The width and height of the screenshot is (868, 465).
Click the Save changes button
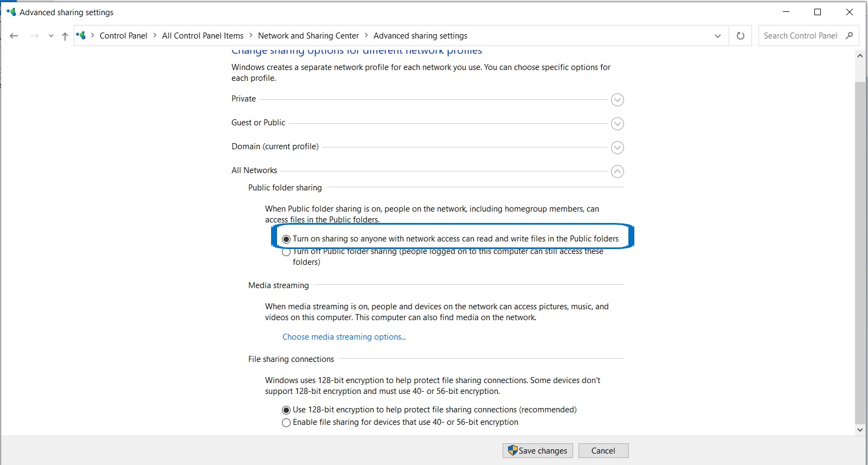pos(537,451)
